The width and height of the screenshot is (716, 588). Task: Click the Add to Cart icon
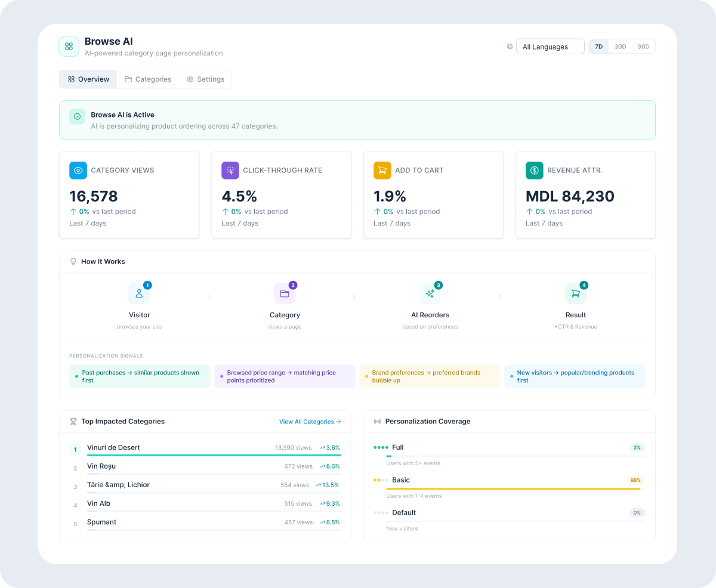pyautogui.click(x=382, y=171)
